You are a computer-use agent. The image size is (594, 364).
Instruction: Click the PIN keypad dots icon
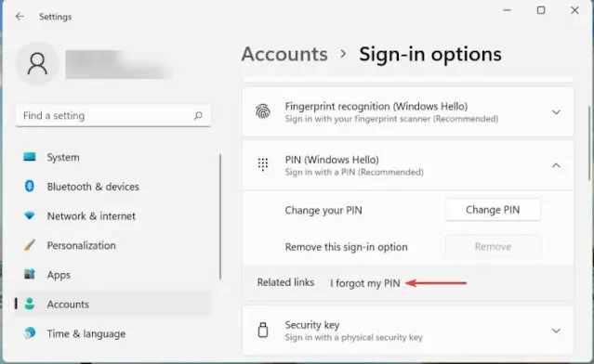[263, 164]
